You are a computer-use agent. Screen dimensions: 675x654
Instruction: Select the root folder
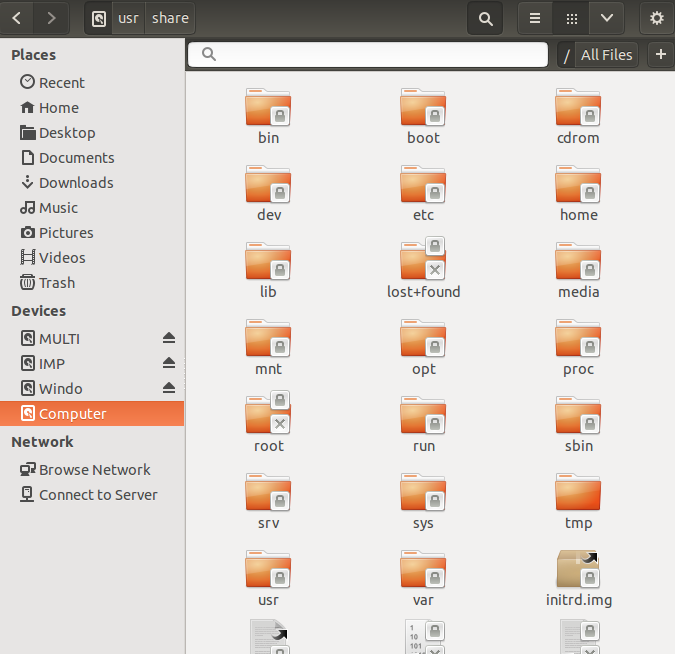(268, 422)
